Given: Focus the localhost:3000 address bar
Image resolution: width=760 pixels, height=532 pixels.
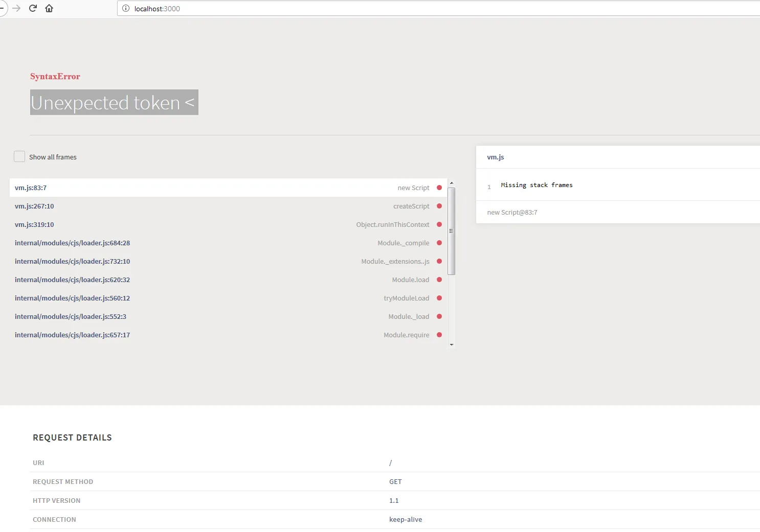Looking at the screenshot, I should click(x=438, y=8).
